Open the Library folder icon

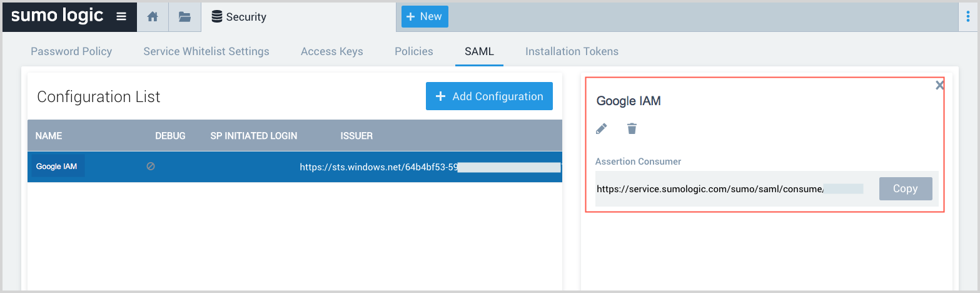pyautogui.click(x=184, y=17)
